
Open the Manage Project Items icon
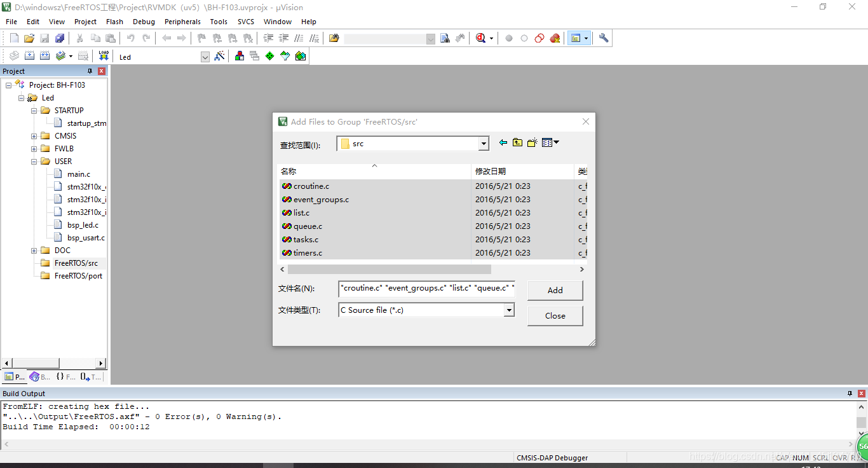pos(239,56)
